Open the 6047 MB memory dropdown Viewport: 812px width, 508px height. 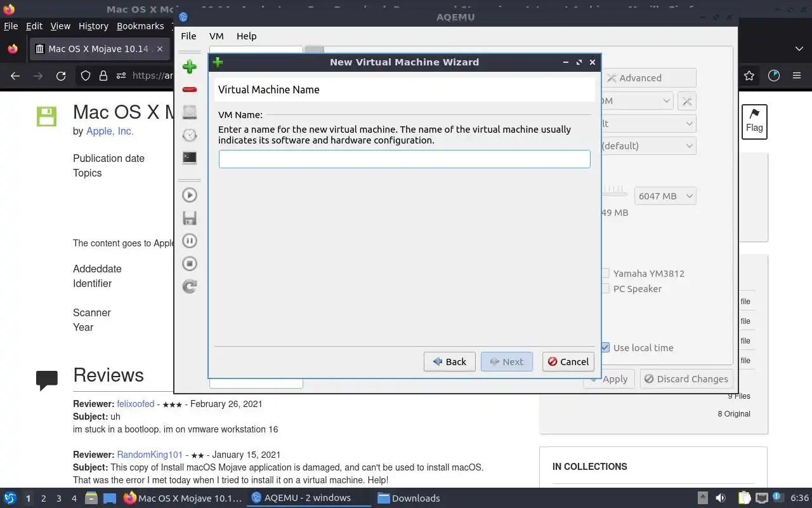664,196
